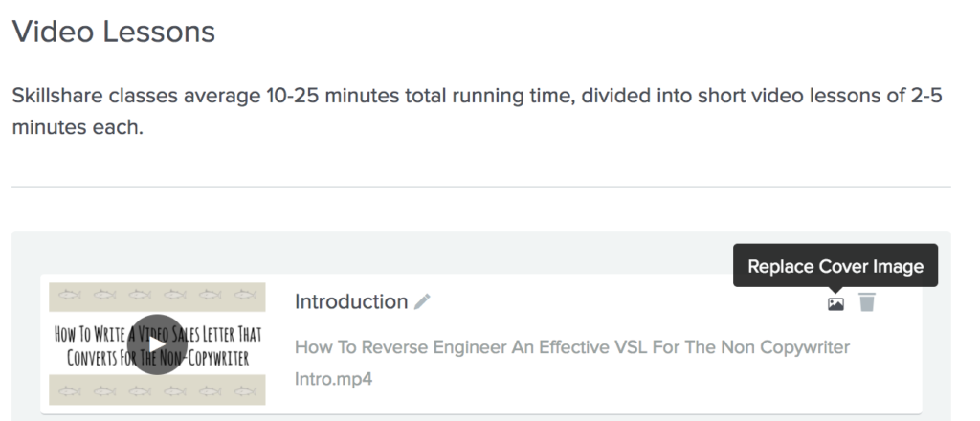
Task: Click the small arrow under the tooltip
Action: coord(835,290)
